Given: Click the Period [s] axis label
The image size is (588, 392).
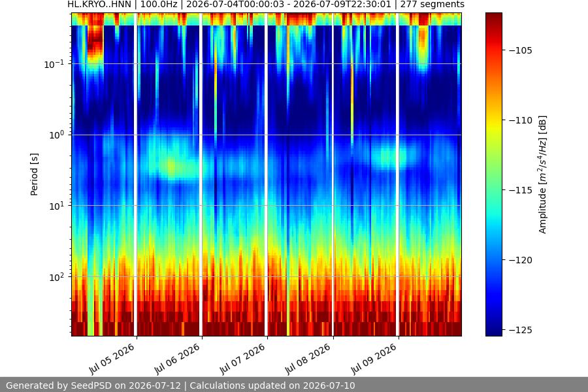Looking at the screenshot, I should coord(34,174).
